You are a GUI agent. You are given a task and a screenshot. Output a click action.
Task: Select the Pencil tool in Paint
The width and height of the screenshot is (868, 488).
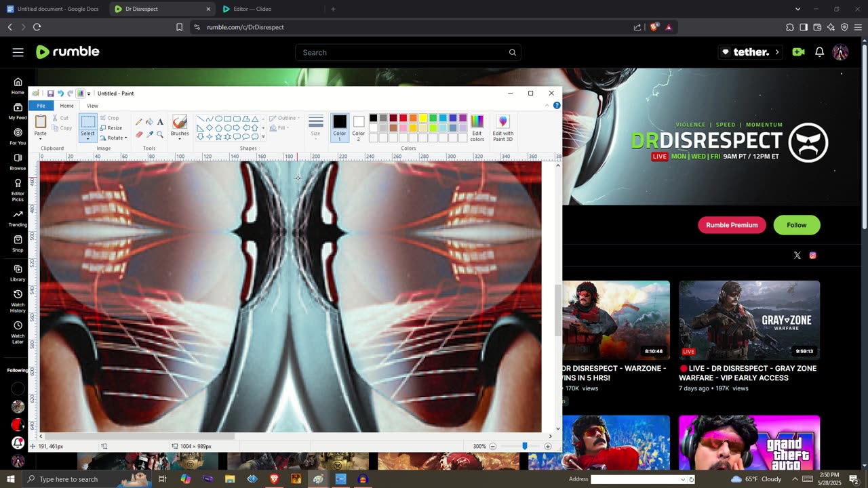point(139,122)
